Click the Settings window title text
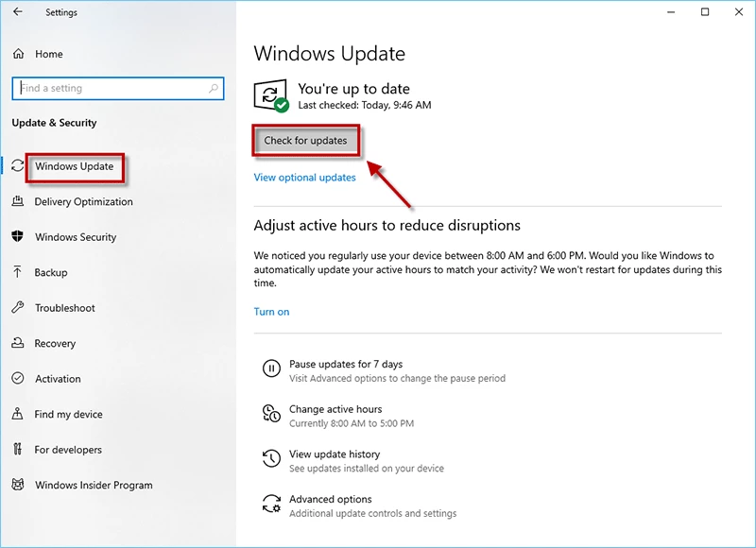Screen dimensions: 756x548 coord(61,12)
